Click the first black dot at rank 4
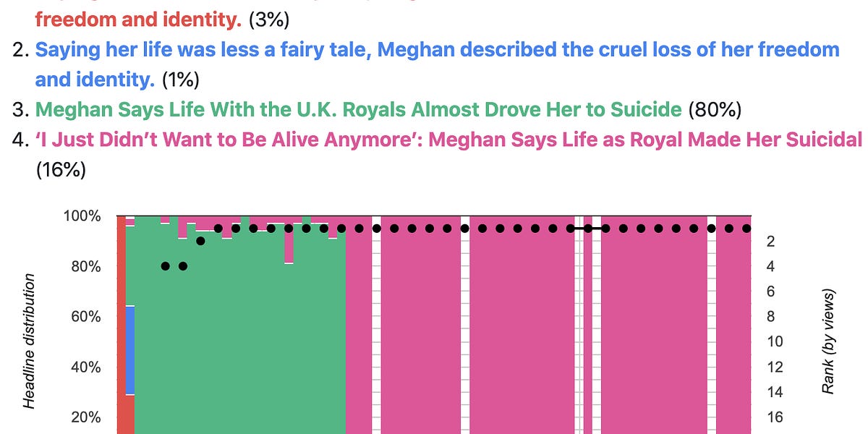 tap(166, 266)
